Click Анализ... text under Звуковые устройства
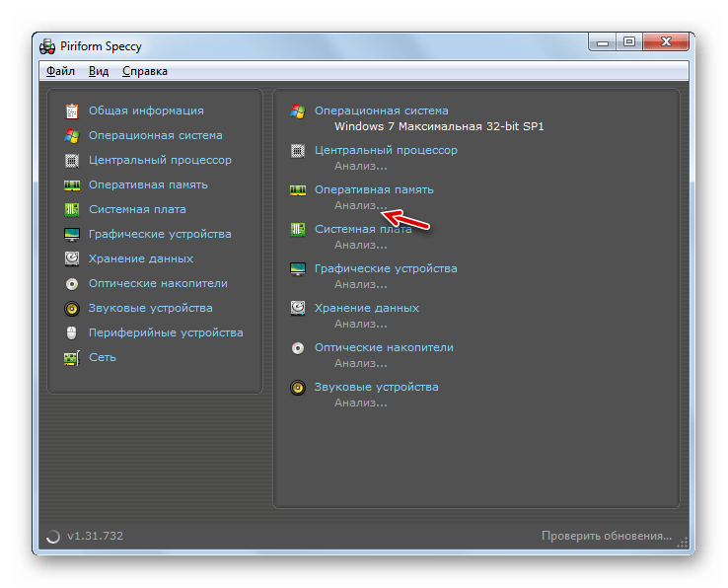728x588 pixels. click(x=361, y=404)
